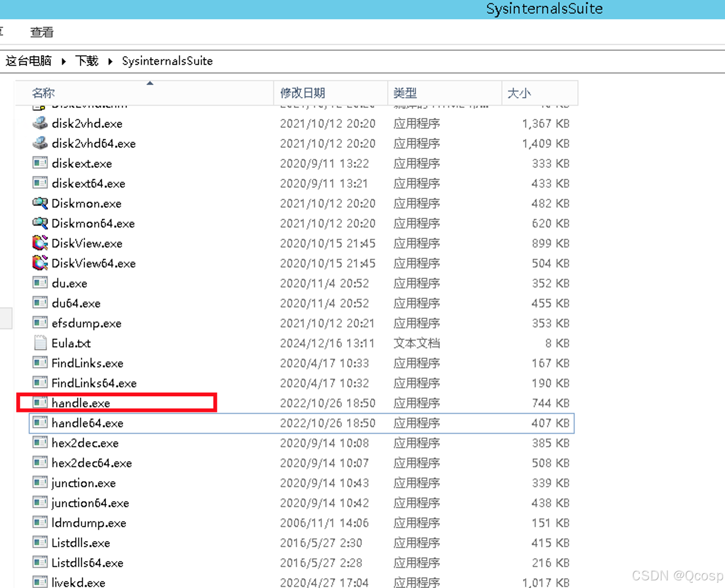
Task: Select the junction.exe file icon
Action: click(x=40, y=483)
